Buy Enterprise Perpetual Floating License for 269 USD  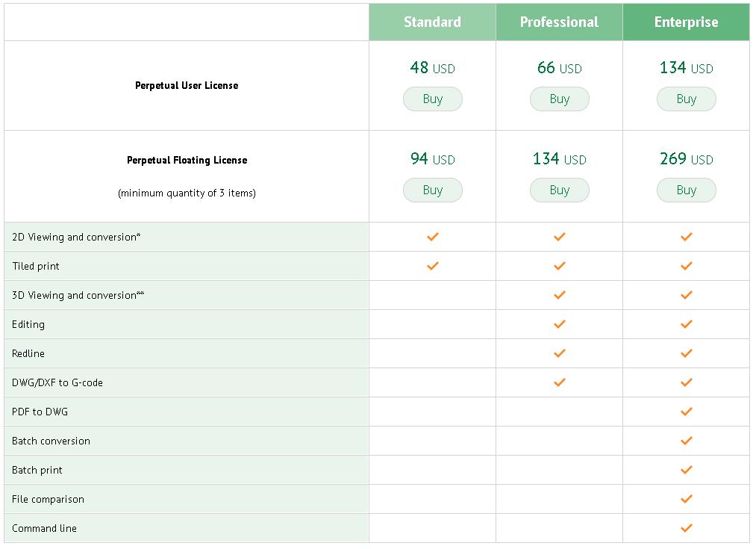point(687,190)
